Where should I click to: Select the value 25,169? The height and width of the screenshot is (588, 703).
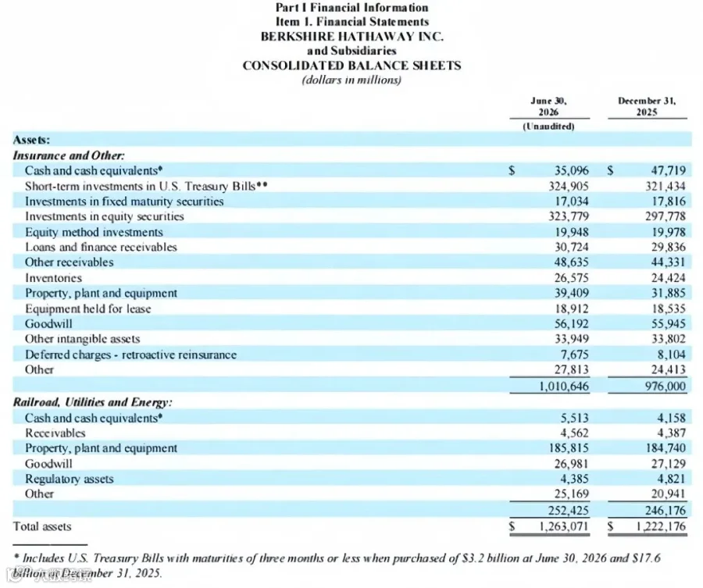pos(571,494)
